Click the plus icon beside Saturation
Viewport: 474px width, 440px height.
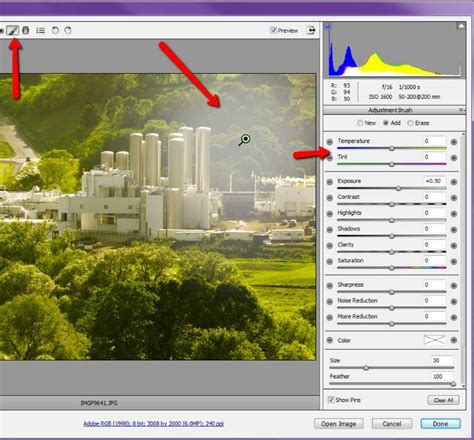coord(454,262)
